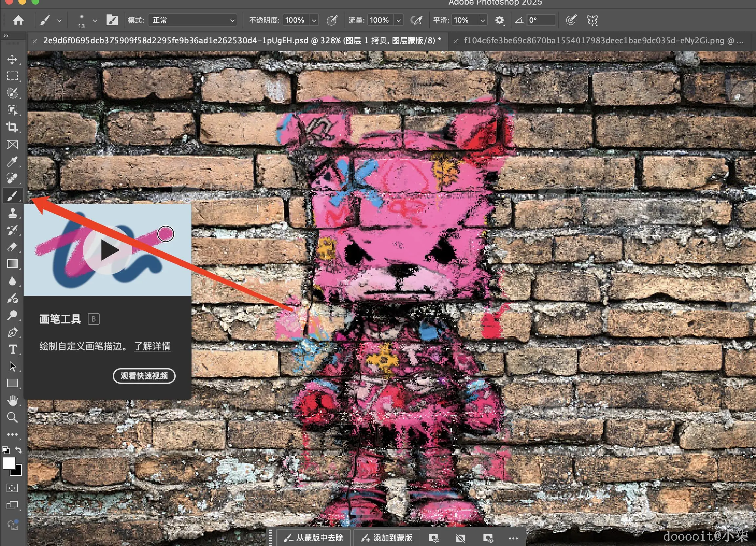Play the brush tool preview video
Screen dimensions: 756x546
108,250
